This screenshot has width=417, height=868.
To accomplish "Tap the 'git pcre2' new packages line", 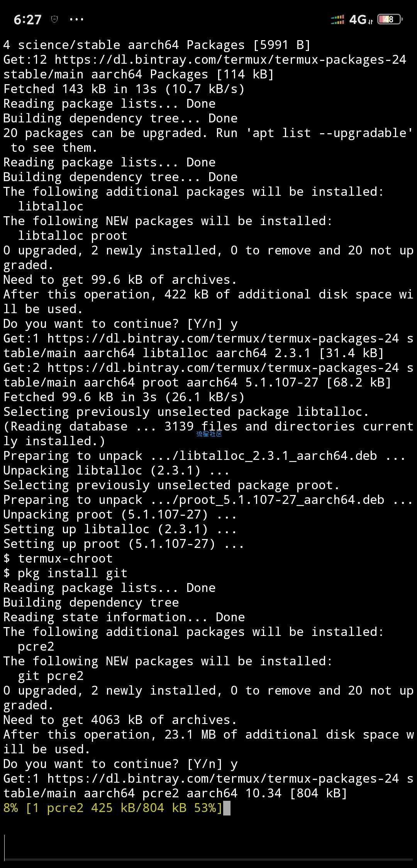I will 51,676.
